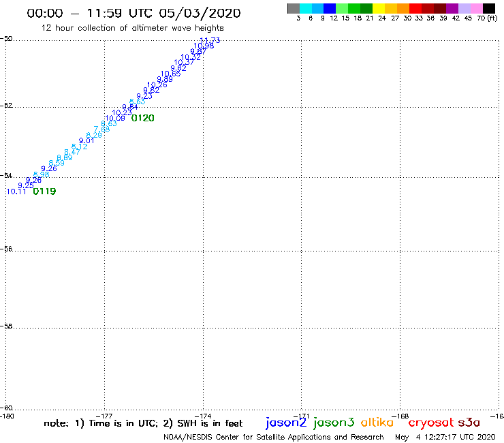This screenshot has height=443, width=504.
Task: Click the lavender swatch in the color scale
Action: click(464, 9)
